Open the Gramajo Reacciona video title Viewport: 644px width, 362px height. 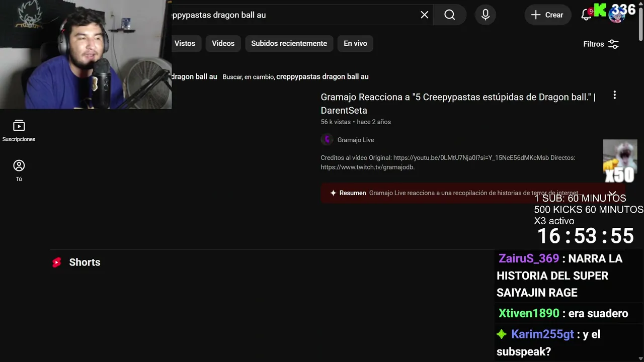click(x=458, y=104)
